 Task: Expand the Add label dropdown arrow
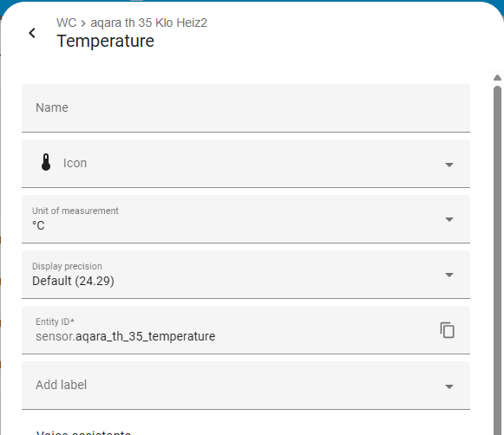[x=449, y=386]
